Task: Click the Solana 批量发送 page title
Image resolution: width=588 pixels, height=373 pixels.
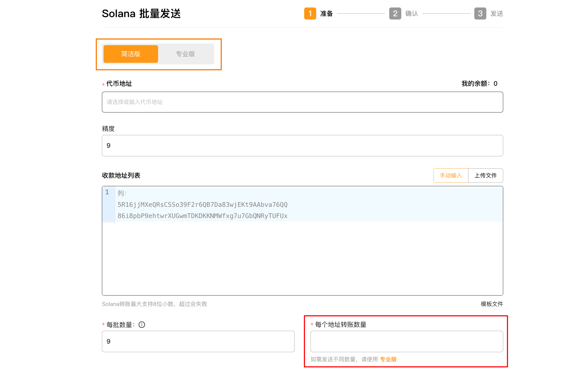Action: click(x=141, y=13)
